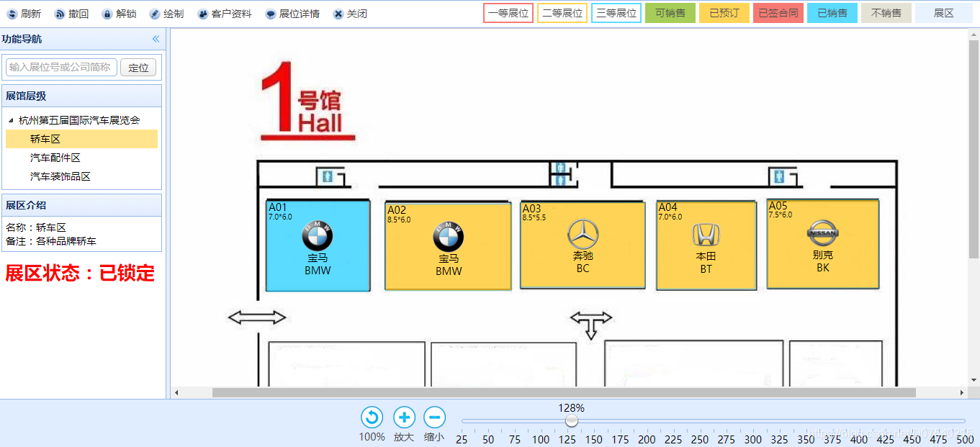Collapse the 杭州第五届国际汽车展览会 tree node

(11, 120)
